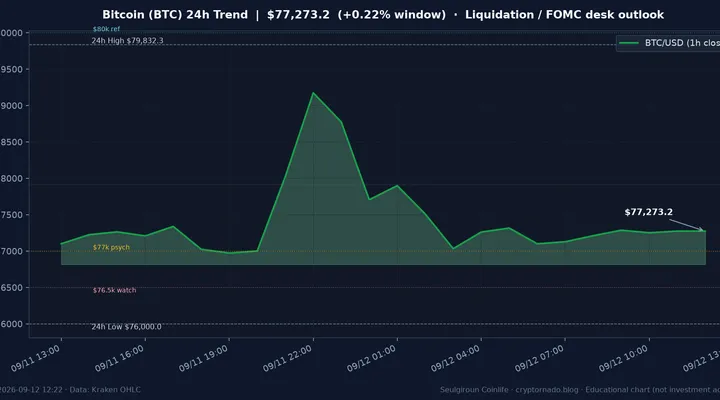Click the x-axis label '09/12 04:00'
The height and width of the screenshot is (400, 720).
pos(456,358)
